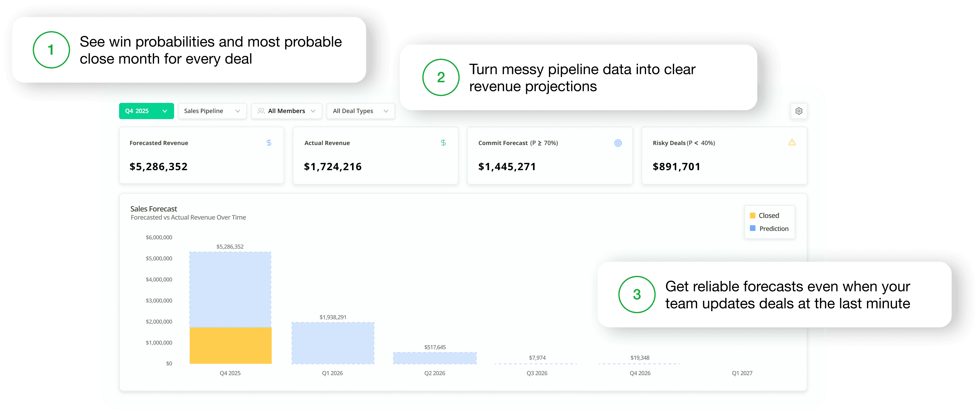
Task: Click the circled number 3 badge
Action: 637,294
